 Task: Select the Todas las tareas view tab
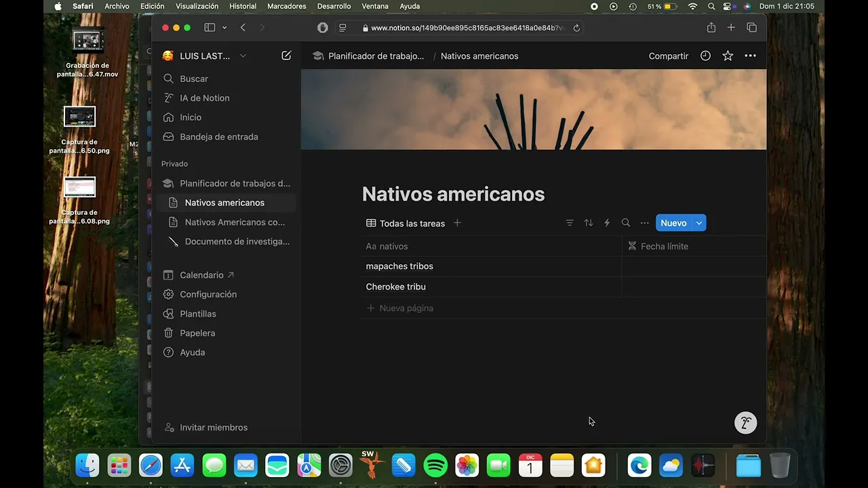[x=406, y=223]
